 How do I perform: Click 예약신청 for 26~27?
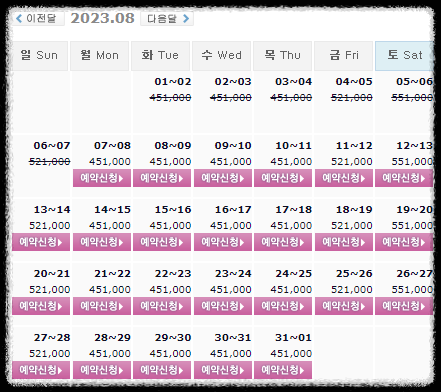404,306
